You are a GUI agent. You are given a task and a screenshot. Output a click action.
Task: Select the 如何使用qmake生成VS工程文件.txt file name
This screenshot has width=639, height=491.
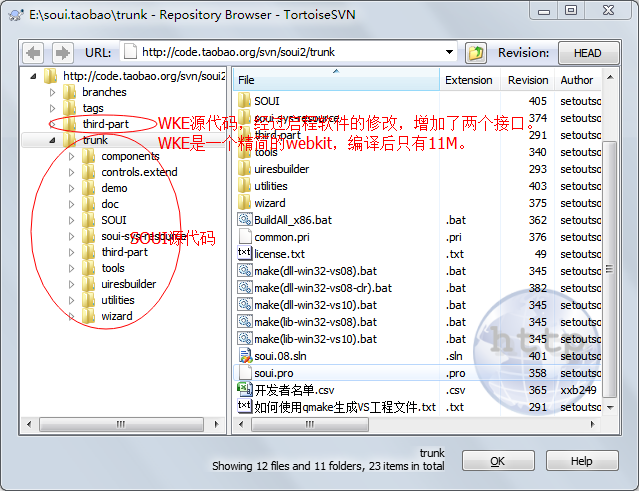click(x=345, y=407)
